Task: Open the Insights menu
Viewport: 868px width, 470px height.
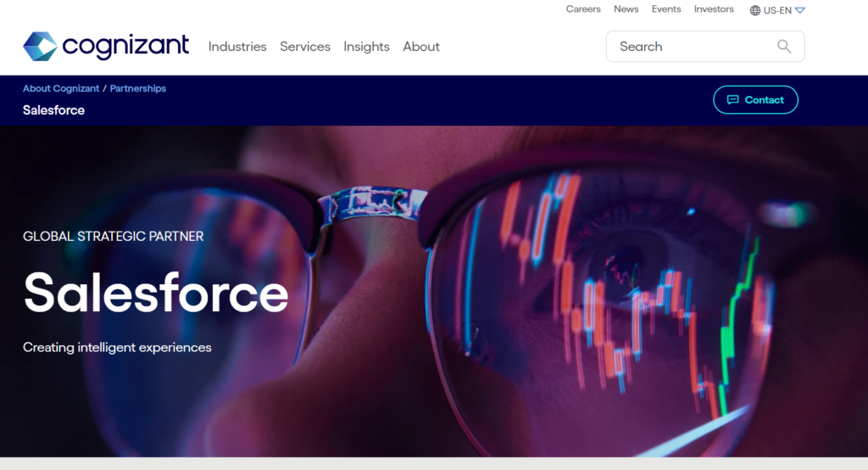Action: [x=366, y=47]
